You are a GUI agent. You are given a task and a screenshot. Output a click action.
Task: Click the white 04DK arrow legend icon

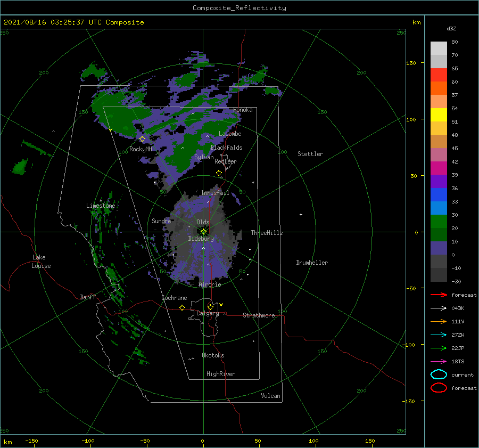(439, 308)
